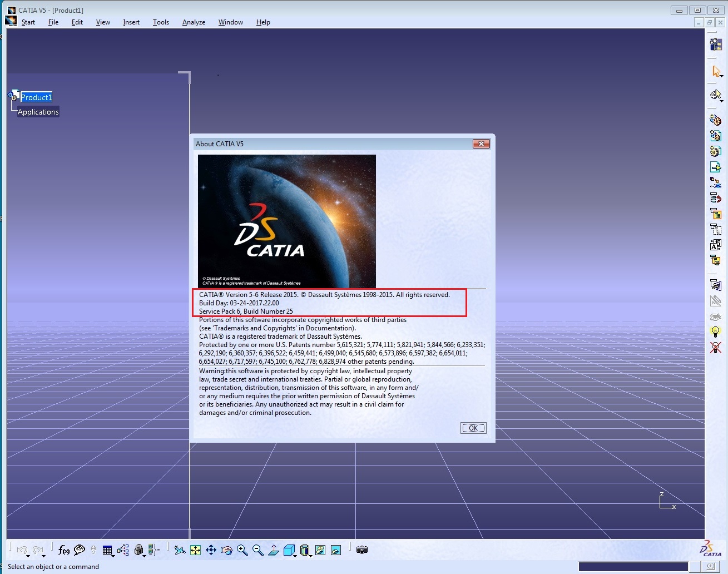Click the Redo icon in bottom toolbar
728x574 pixels.
click(x=37, y=550)
